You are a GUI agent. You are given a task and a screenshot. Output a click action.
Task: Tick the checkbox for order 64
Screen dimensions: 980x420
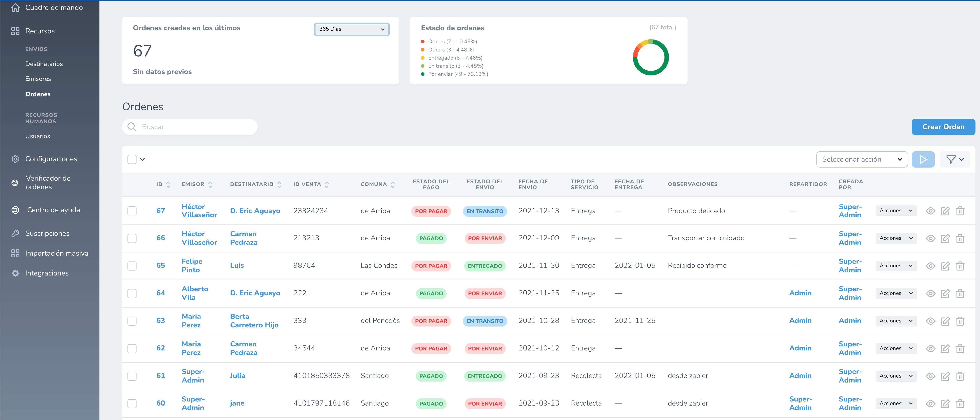coord(132,293)
